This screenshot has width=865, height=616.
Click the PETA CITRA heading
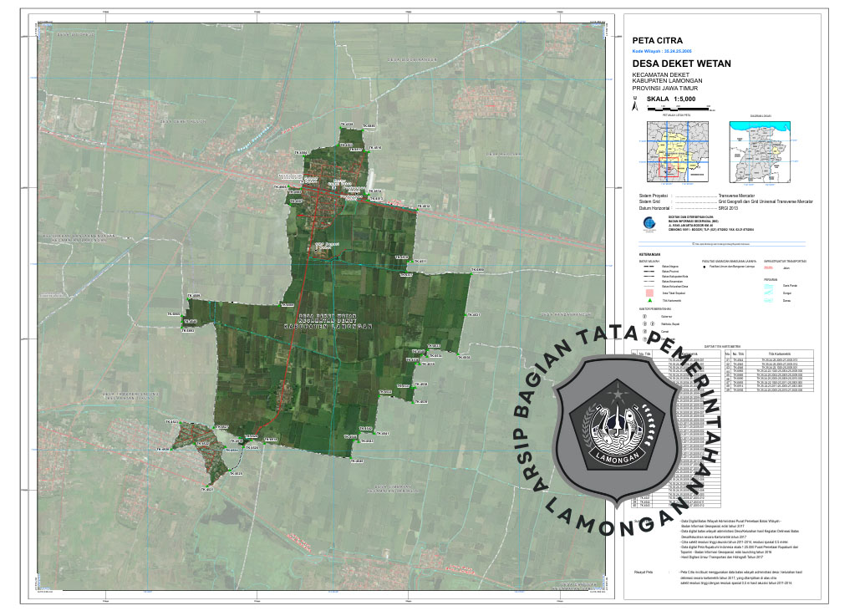658,40
